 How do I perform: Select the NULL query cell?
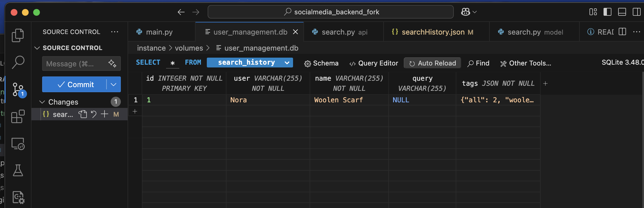[422, 100]
